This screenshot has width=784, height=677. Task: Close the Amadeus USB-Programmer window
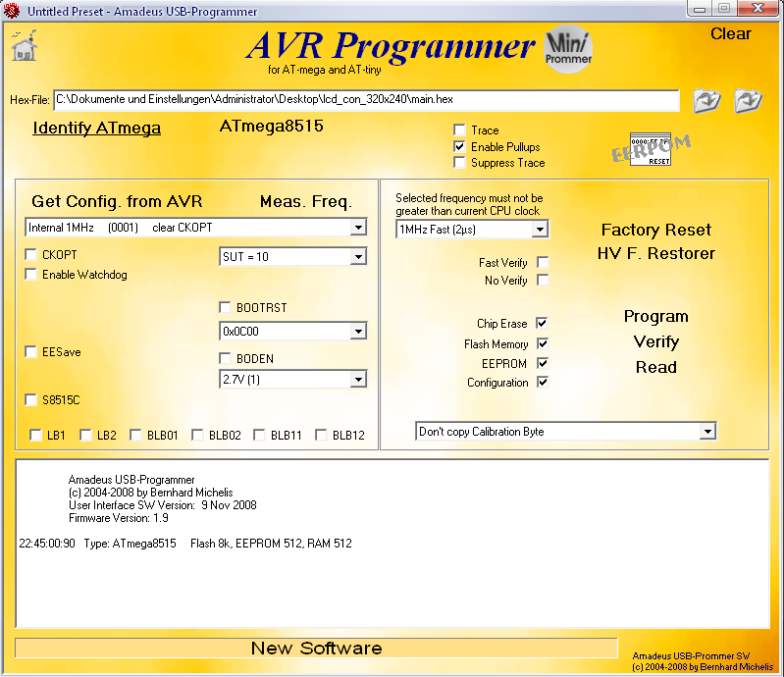tap(758, 9)
